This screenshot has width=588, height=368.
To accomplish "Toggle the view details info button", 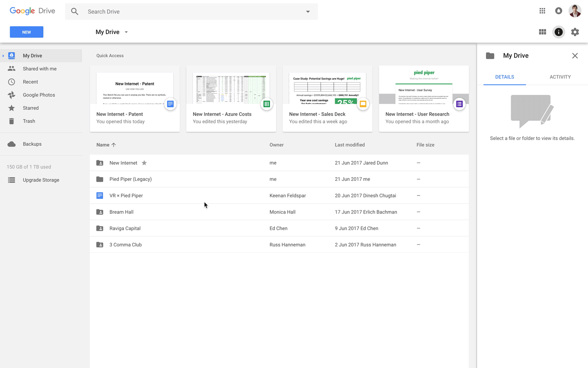I will pos(559,32).
